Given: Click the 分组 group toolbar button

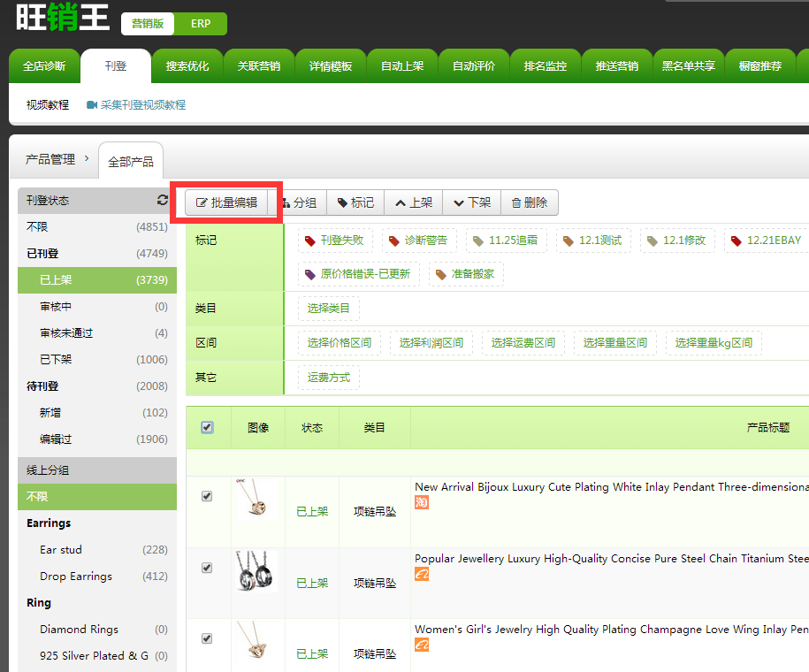Looking at the screenshot, I should [299, 202].
